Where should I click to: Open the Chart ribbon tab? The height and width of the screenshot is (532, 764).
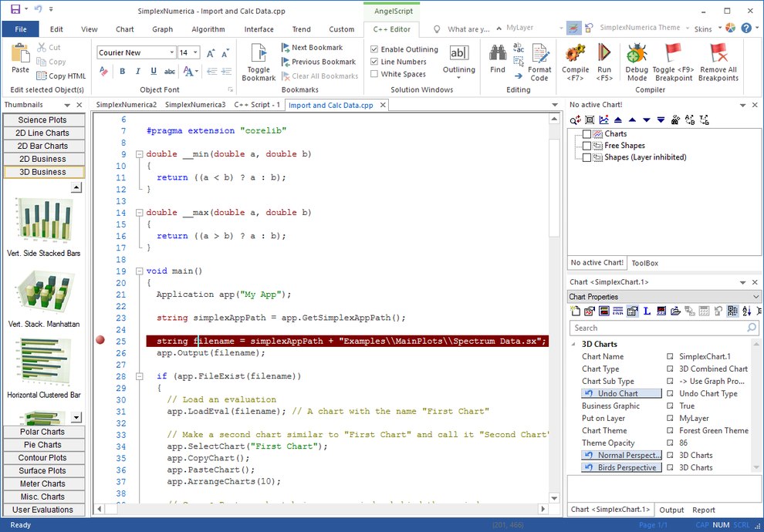[125, 29]
